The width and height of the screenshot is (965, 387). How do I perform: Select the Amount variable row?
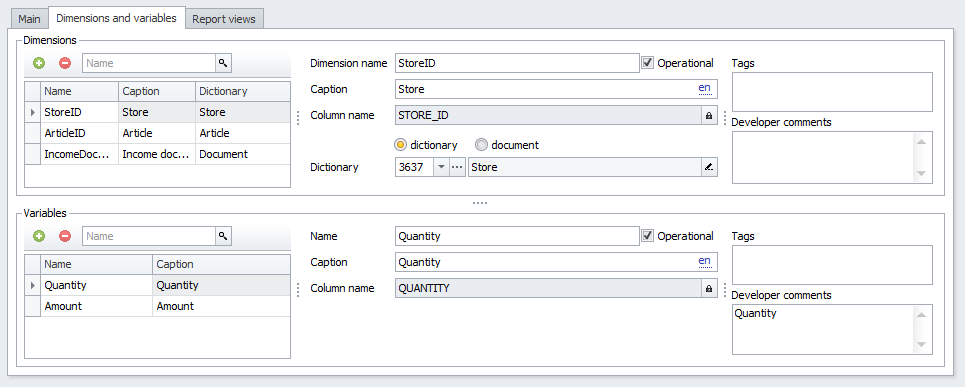[158, 306]
